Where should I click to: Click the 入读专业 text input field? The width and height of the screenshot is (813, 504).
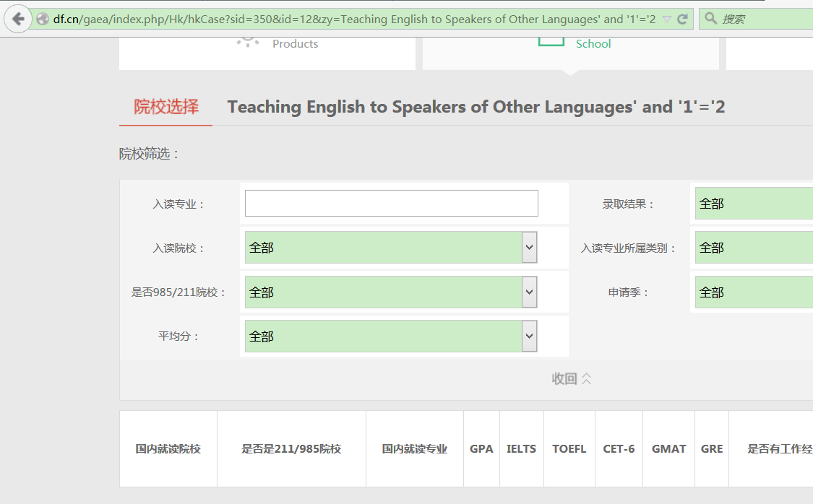(392, 203)
